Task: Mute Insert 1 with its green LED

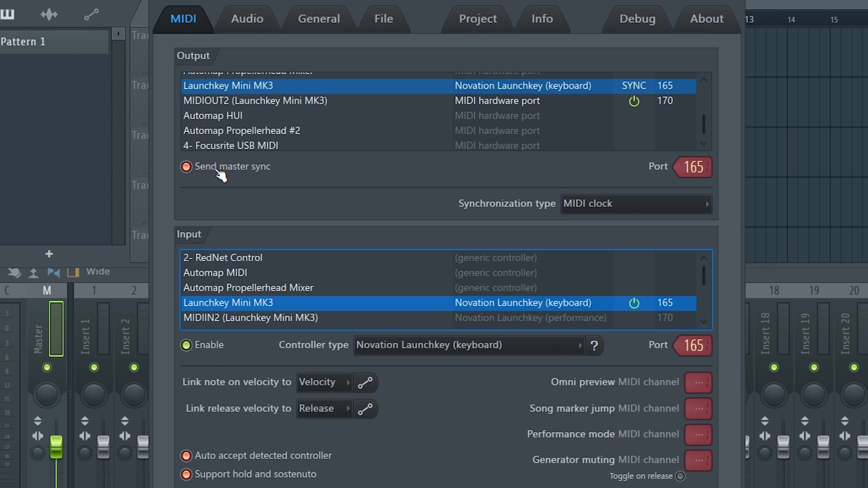Action: tap(94, 367)
